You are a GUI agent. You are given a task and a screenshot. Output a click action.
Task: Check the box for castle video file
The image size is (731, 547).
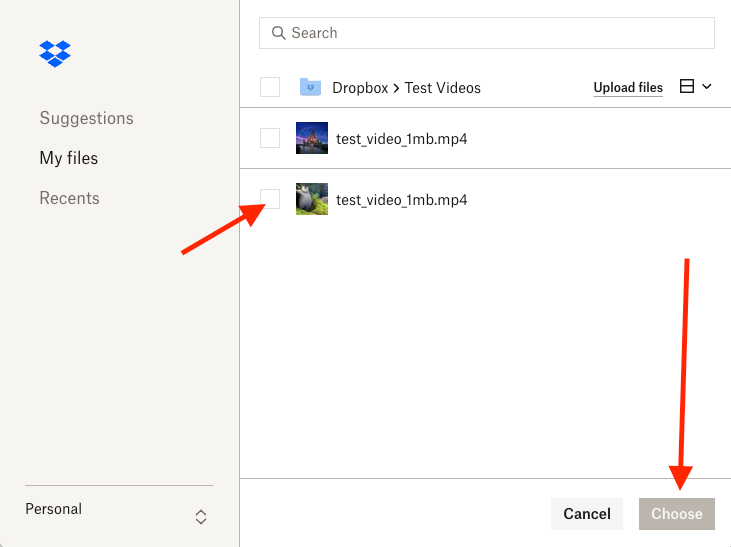tap(270, 138)
